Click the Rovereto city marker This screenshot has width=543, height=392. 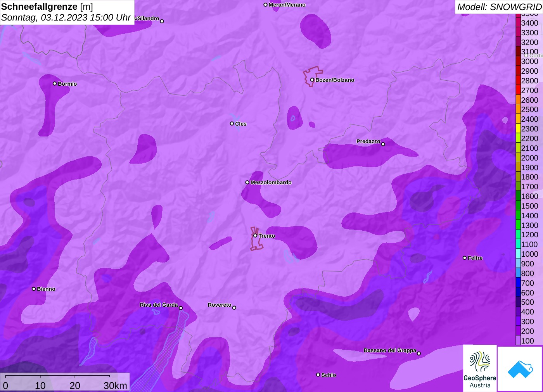234,308
